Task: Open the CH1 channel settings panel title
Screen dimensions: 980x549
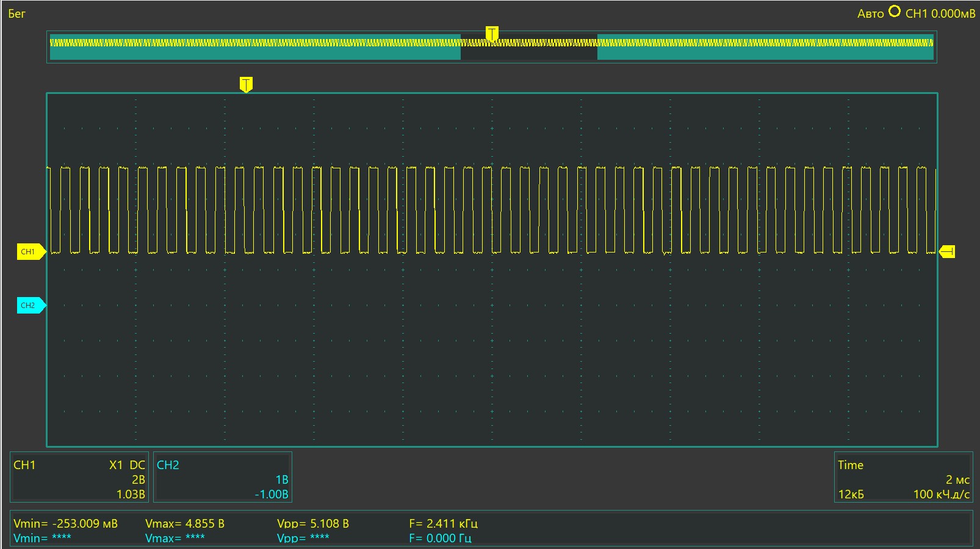Action: tap(24, 465)
